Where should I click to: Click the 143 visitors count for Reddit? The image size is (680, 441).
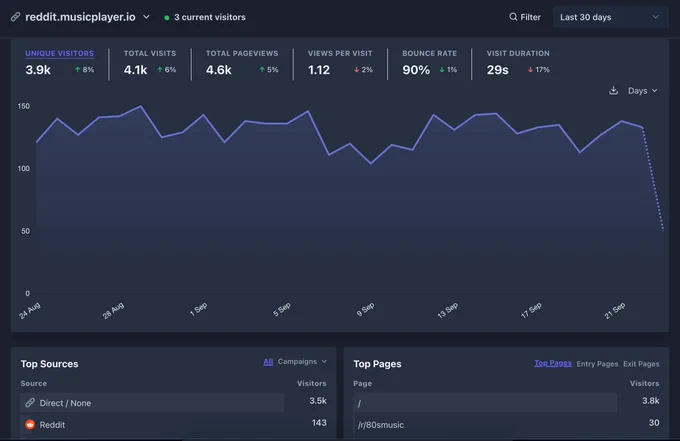(319, 423)
